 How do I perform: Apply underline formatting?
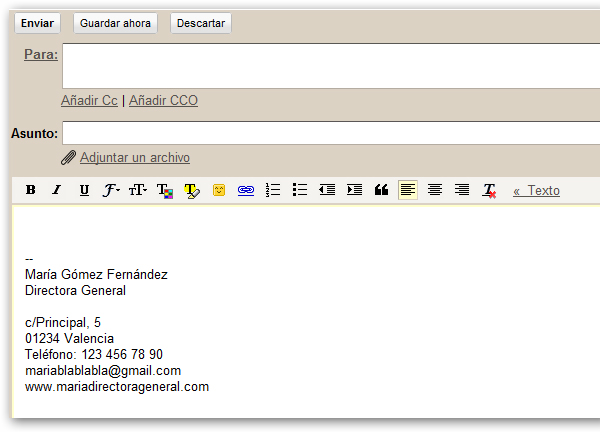[84, 190]
